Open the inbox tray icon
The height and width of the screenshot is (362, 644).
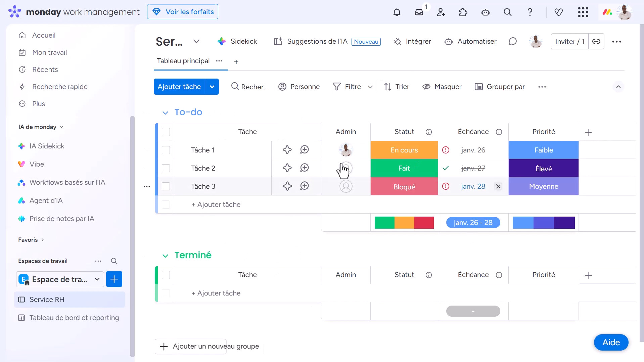pos(419,12)
